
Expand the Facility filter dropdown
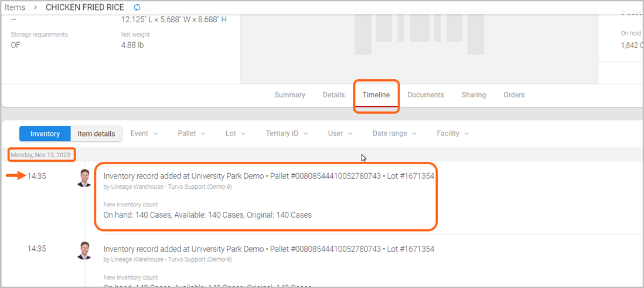(452, 134)
